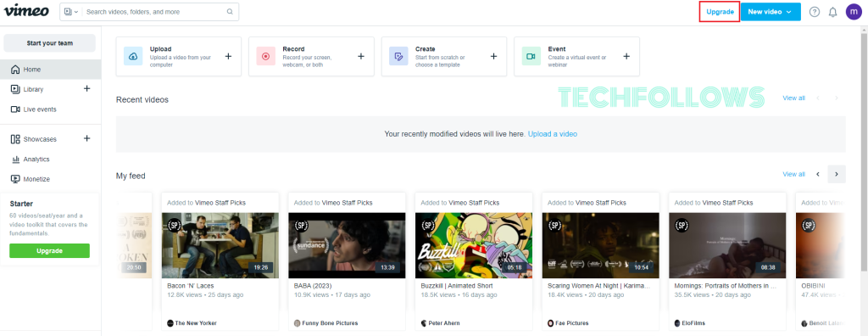Click the Event camera icon
This screenshot has width=868, height=336.
[531, 57]
